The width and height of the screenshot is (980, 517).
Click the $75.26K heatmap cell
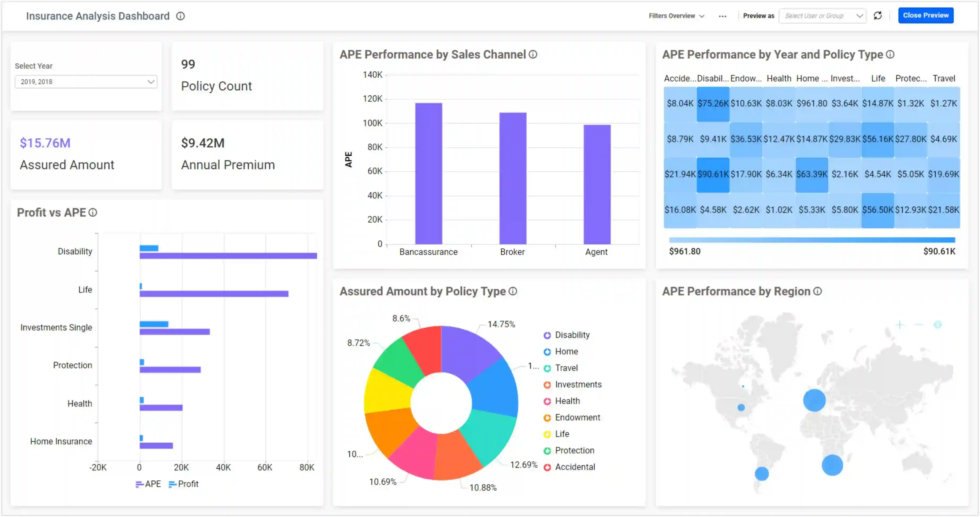click(x=713, y=104)
